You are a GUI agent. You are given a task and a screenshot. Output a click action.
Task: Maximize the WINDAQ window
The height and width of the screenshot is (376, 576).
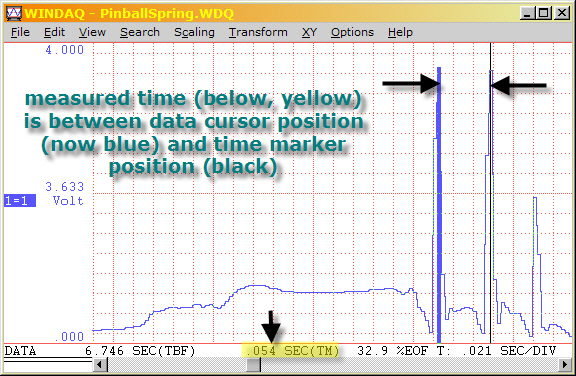point(544,13)
